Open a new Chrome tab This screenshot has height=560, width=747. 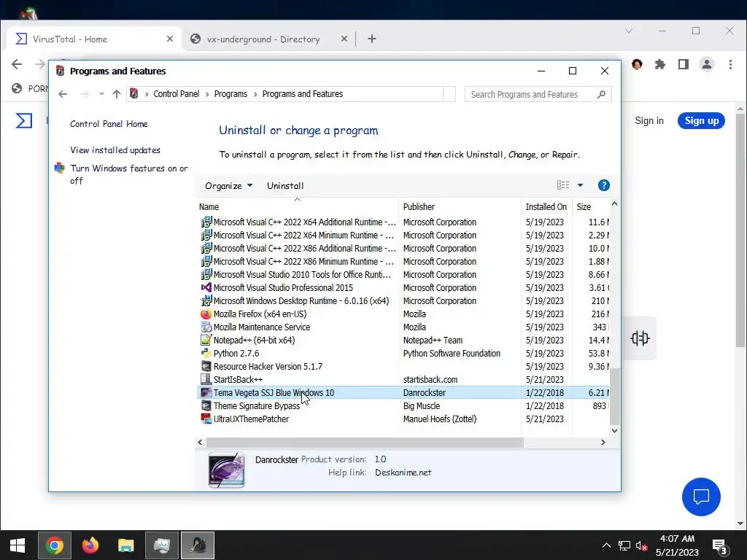(372, 39)
